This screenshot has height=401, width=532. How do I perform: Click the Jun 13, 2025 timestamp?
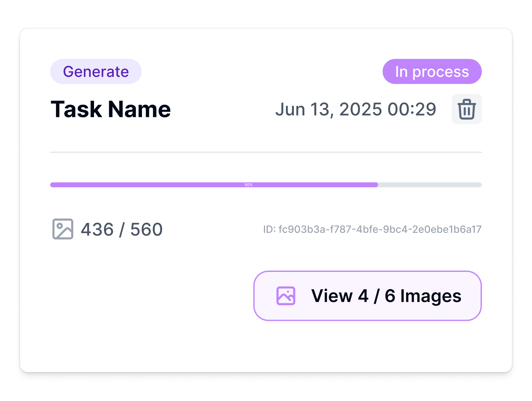[356, 109]
